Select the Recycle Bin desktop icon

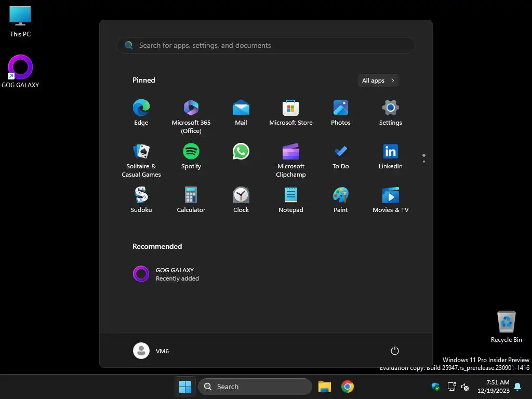(x=506, y=326)
